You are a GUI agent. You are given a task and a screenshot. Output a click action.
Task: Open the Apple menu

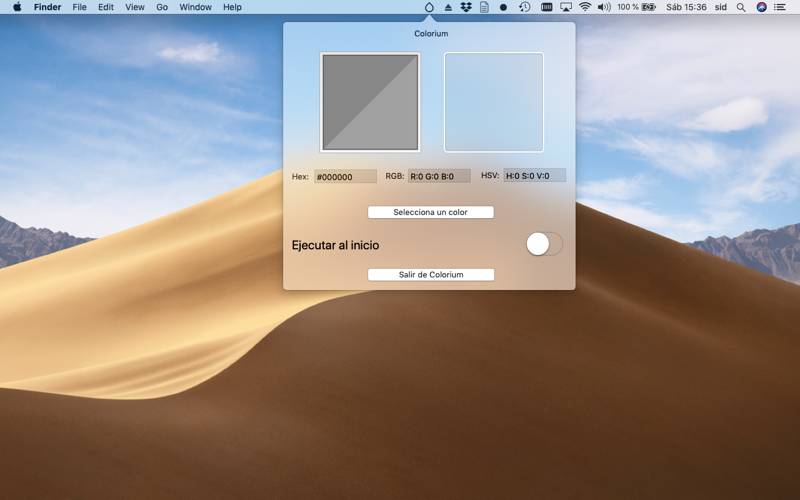17,7
